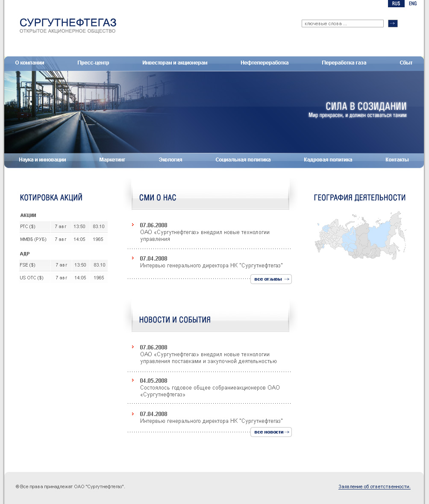Switch site language to RUS
Viewport: 429px width, 504px height.
point(396,3)
